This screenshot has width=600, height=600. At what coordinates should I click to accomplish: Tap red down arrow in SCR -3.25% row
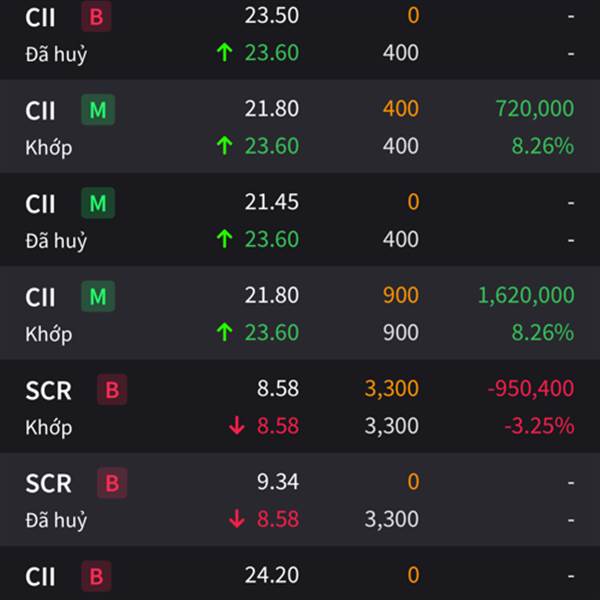click(x=237, y=426)
